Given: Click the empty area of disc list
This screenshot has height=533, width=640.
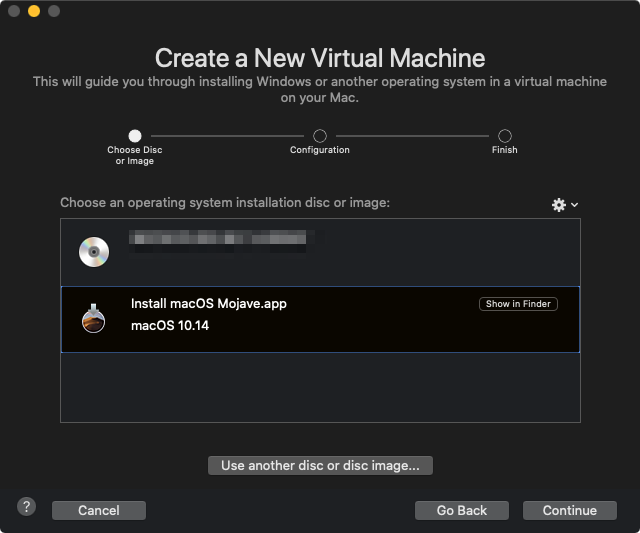Looking at the screenshot, I should 320,387.
